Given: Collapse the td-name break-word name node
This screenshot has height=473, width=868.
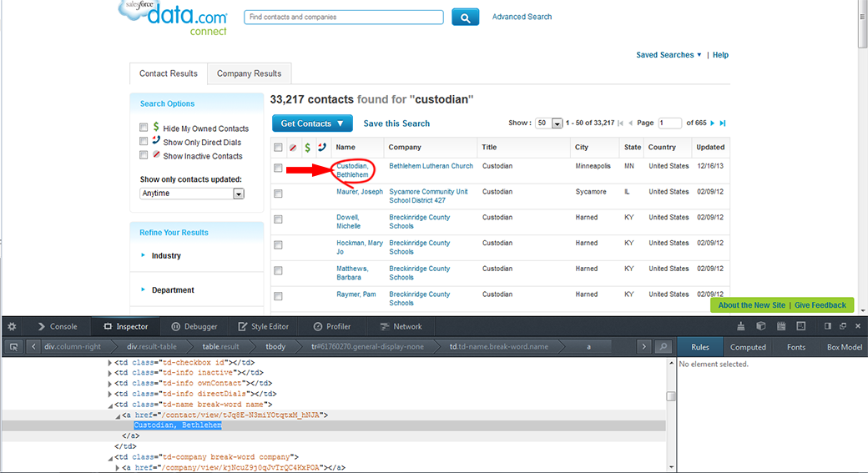Looking at the screenshot, I should [x=109, y=405].
